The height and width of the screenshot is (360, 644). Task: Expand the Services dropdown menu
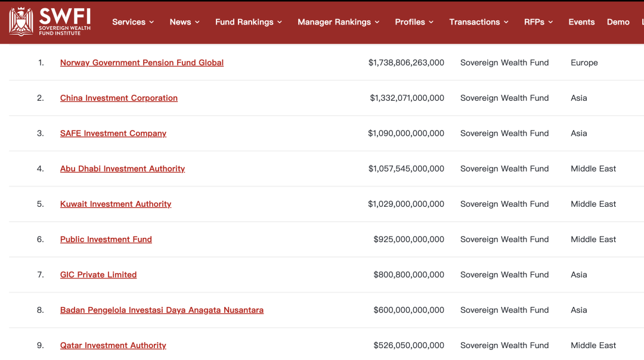pyautogui.click(x=133, y=22)
